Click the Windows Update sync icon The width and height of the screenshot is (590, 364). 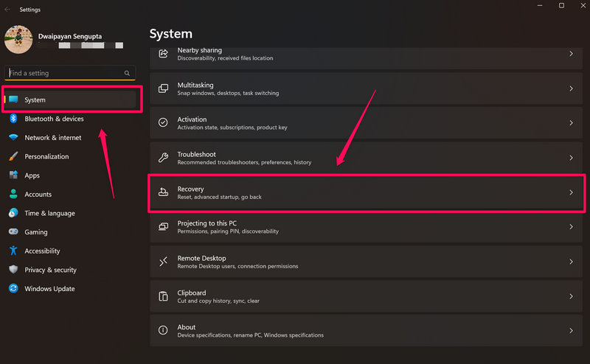click(x=13, y=289)
